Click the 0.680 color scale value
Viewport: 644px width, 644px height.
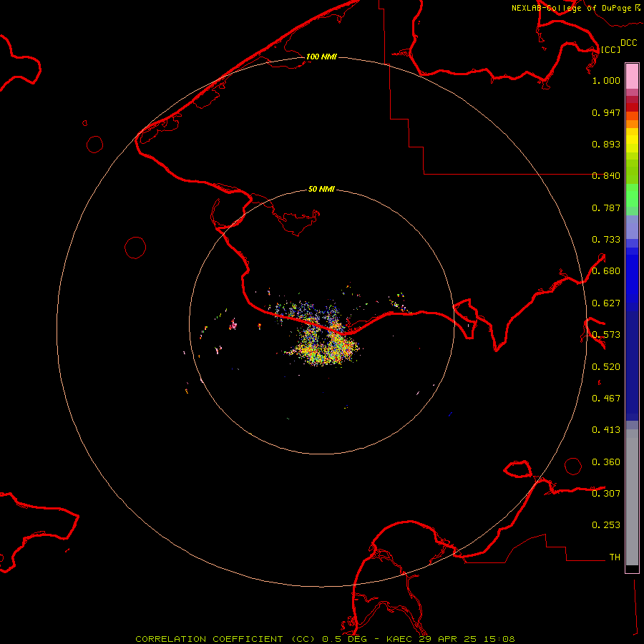coord(606,271)
